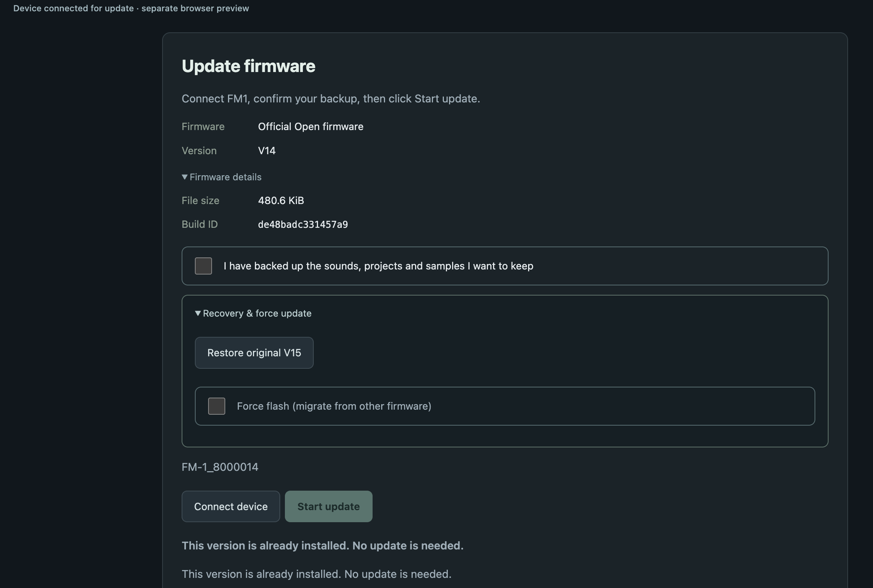Click the 480.6 KiB file size value
This screenshot has height=588, width=873.
click(281, 201)
